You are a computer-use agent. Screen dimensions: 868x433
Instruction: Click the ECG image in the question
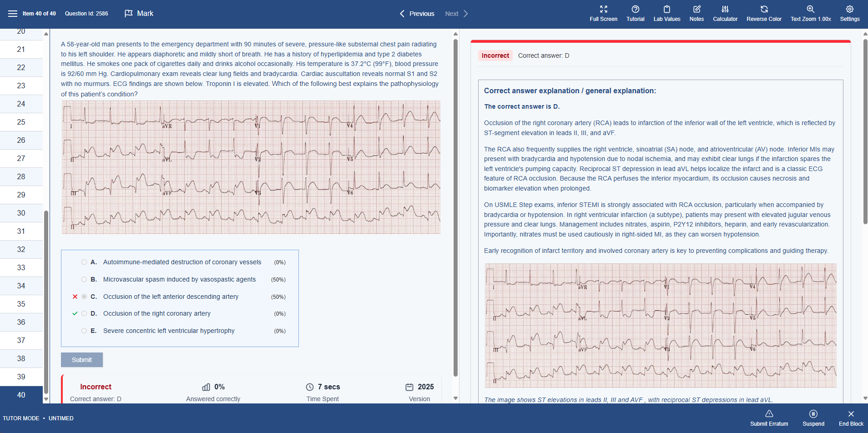click(x=251, y=167)
